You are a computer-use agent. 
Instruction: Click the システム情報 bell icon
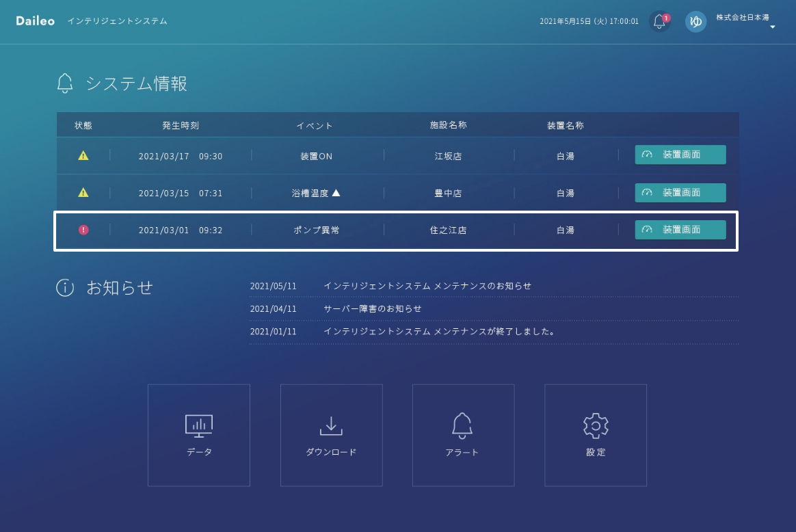point(65,83)
